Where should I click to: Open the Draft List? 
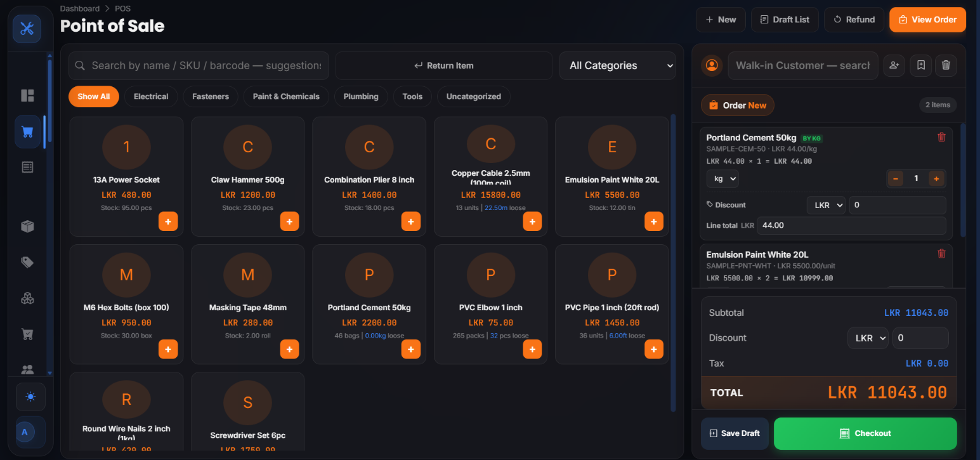click(x=785, y=20)
